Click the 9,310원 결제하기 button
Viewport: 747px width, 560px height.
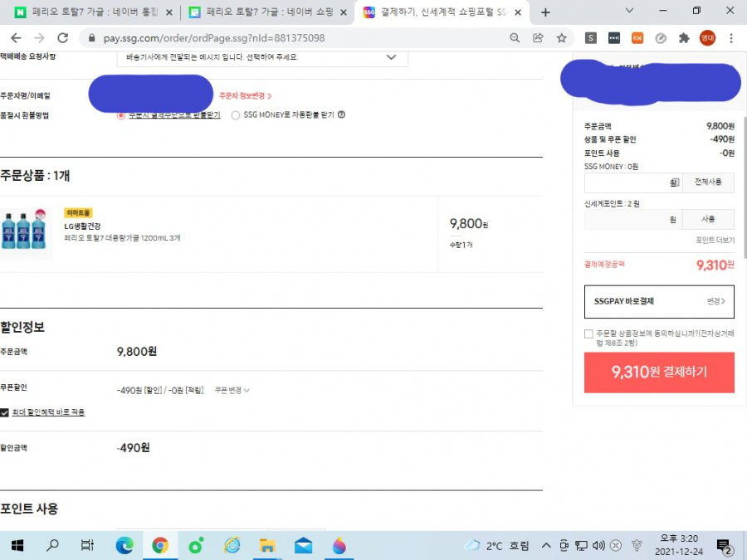pos(659,373)
